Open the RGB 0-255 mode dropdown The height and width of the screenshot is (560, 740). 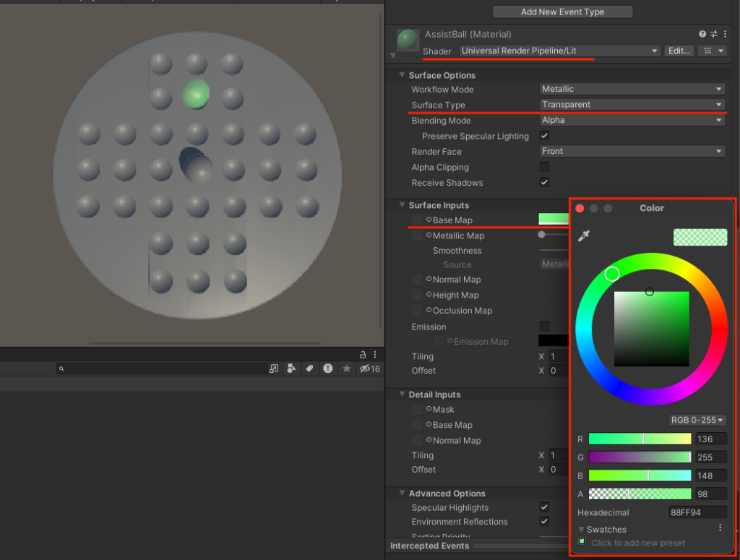pyautogui.click(x=696, y=420)
